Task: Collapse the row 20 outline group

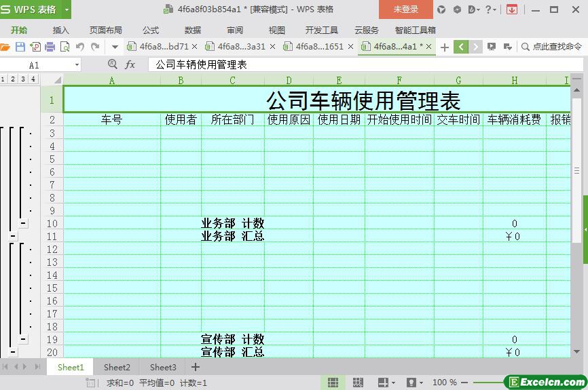Action: pos(13,352)
